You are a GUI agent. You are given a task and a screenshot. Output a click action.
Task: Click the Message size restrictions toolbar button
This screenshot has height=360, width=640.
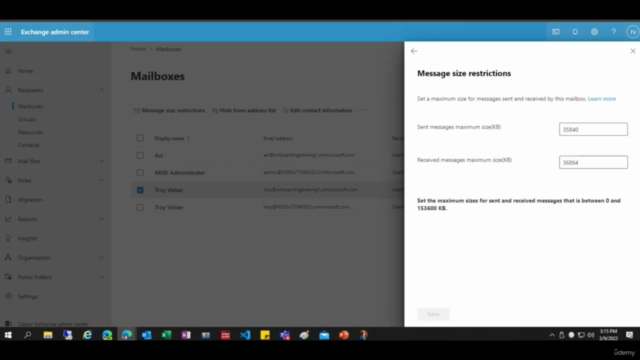pyautogui.click(x=169, y=110)
